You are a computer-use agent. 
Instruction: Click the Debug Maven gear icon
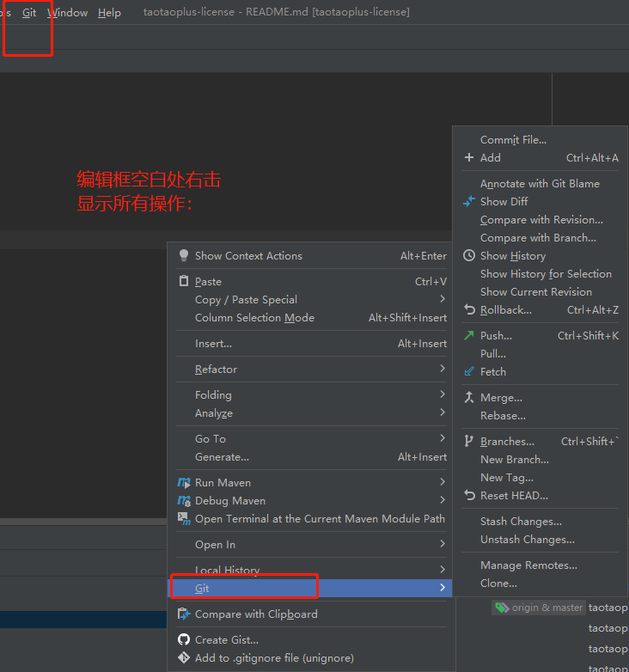click(184, 501)
